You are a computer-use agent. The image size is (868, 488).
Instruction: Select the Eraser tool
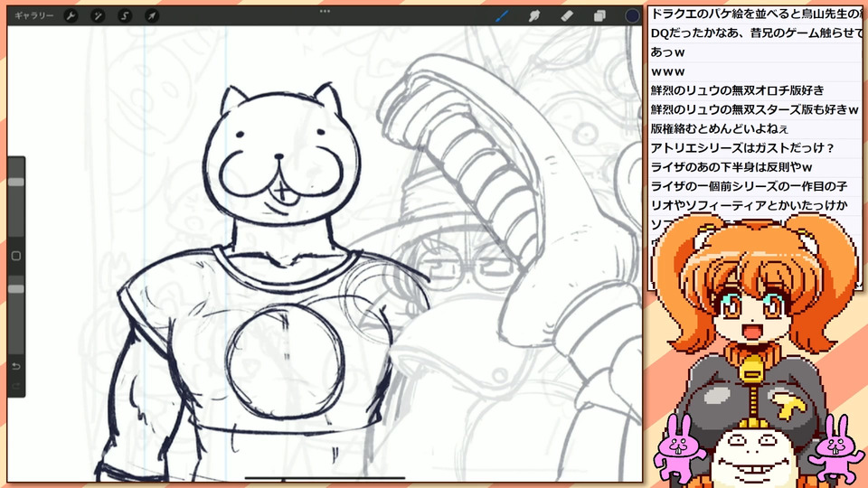pyautogui.click(x=567, y=15)
